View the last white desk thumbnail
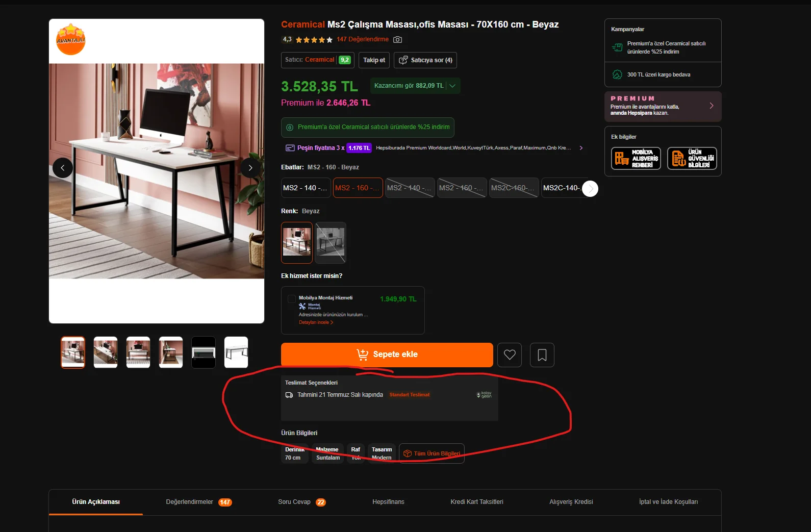811x532 pixels. point(236,352)
